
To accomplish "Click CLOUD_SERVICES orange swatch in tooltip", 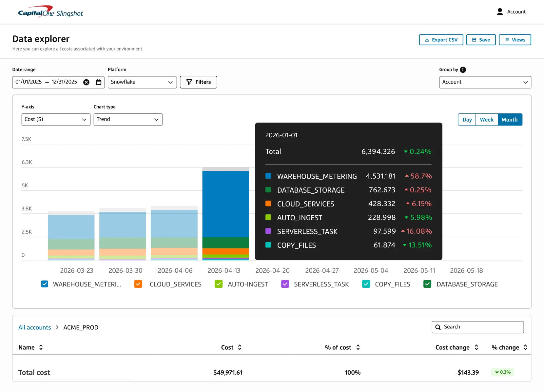I will click(268, 204).
